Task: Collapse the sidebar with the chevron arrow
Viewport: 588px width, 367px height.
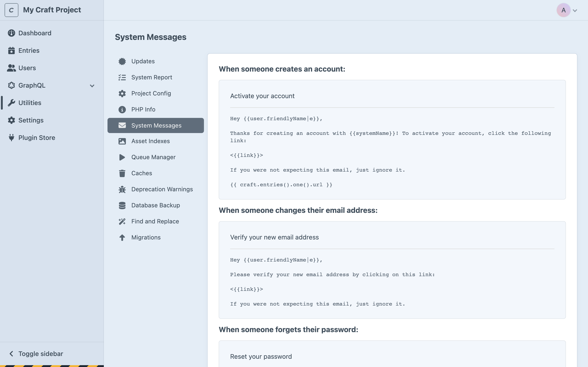Action: click(11, 353)
